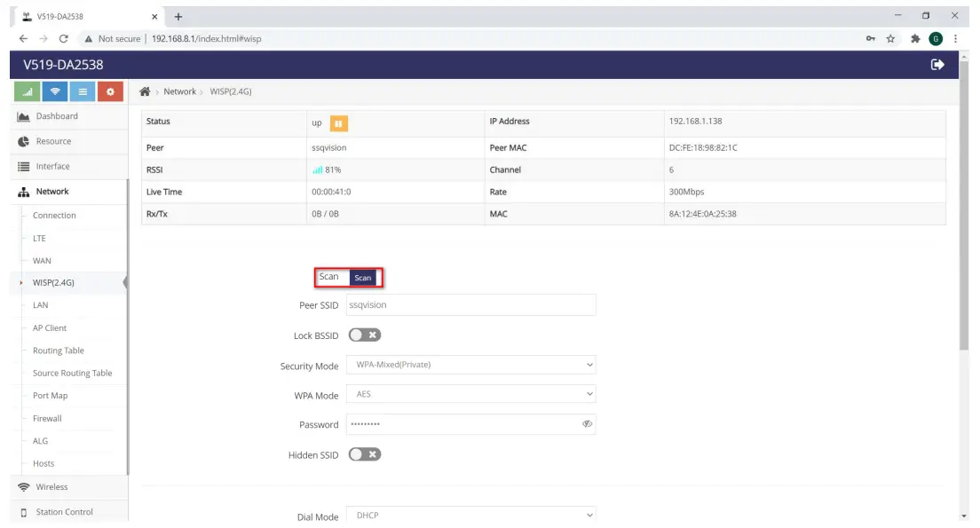
Task: Select Connection under Network
Action: tap(54, 216)
